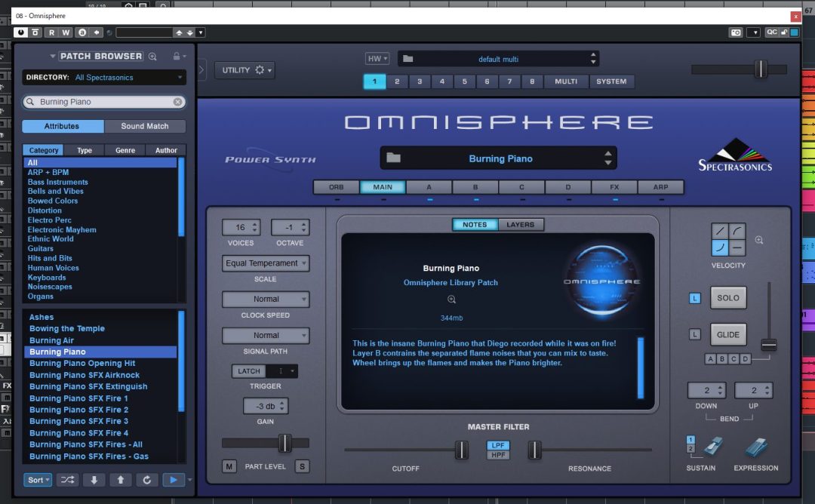The image size is (815, 504).
Task: Open velocity curve zoom magnifier
Action: pos(759,240)
